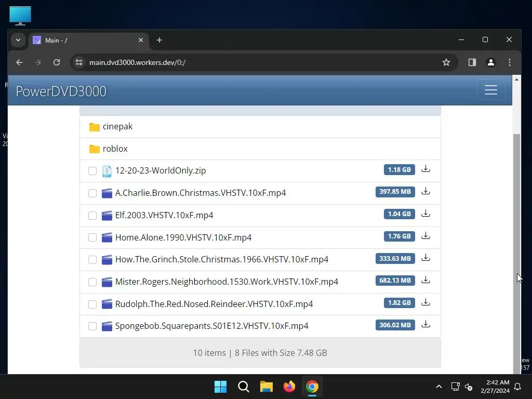View site information icon in address bar
Screen dimensions: 532x399
pyautogui.click(x=79, y=62)
